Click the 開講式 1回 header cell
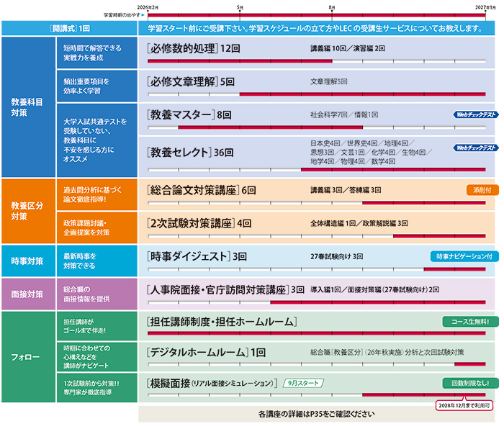Screen dimensions: 504x429 68,28
